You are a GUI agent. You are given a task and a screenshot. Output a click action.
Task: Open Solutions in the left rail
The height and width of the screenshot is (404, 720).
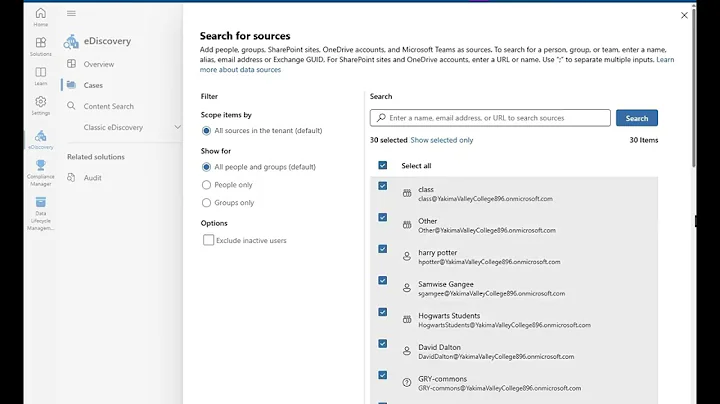pyautogui.click(x=40, y=46)
